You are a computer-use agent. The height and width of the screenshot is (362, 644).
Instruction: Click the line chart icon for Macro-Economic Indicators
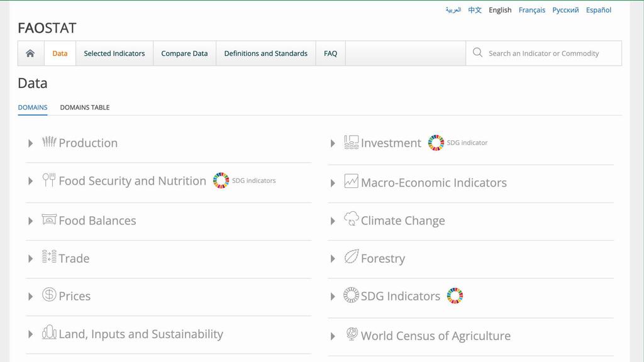pyautogui.click(x=351, y=181)
